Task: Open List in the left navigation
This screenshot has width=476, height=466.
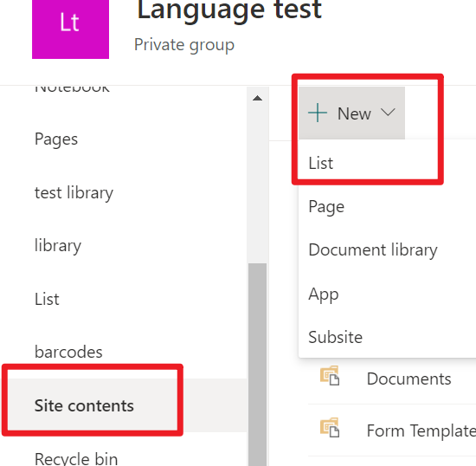Action: pyautogui.click(x=47, y=299)
